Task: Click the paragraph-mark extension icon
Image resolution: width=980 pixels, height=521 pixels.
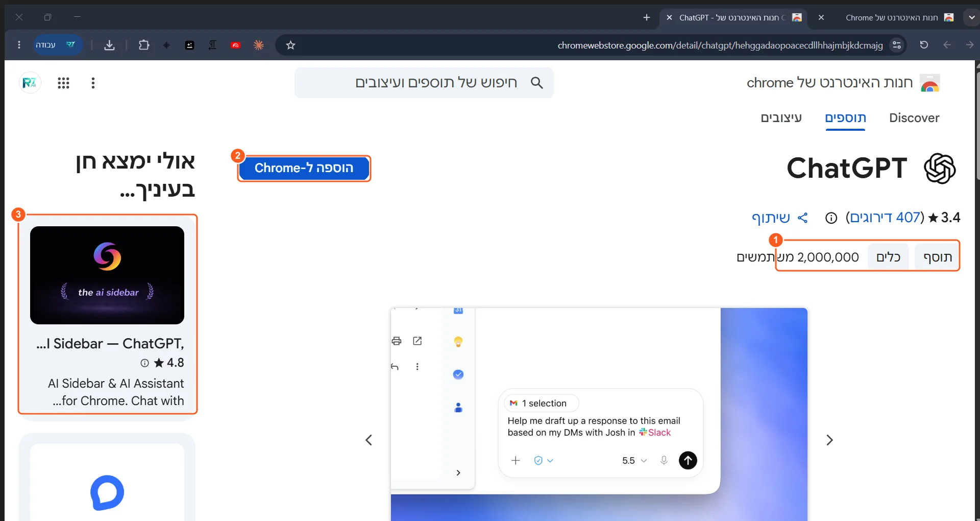Action: (x=212, y=45)
